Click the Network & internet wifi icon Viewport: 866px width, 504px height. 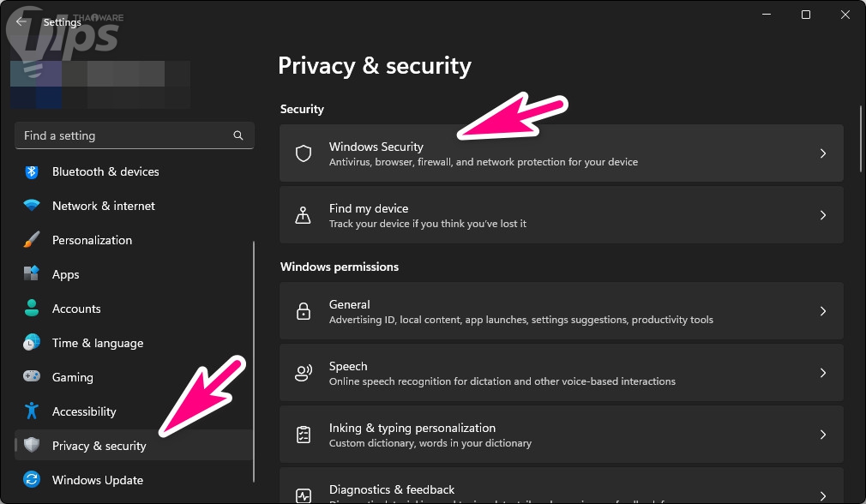tap(32, 206)
